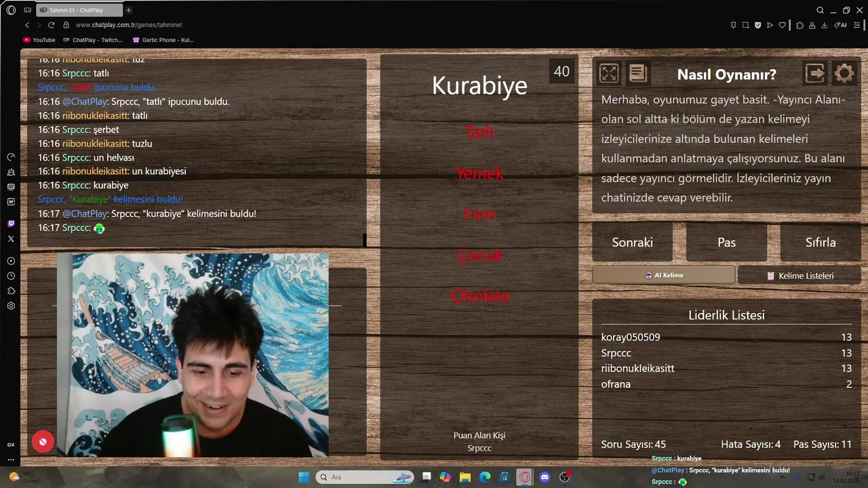Open the ChatPlay - Twitch bookmark

93,40
